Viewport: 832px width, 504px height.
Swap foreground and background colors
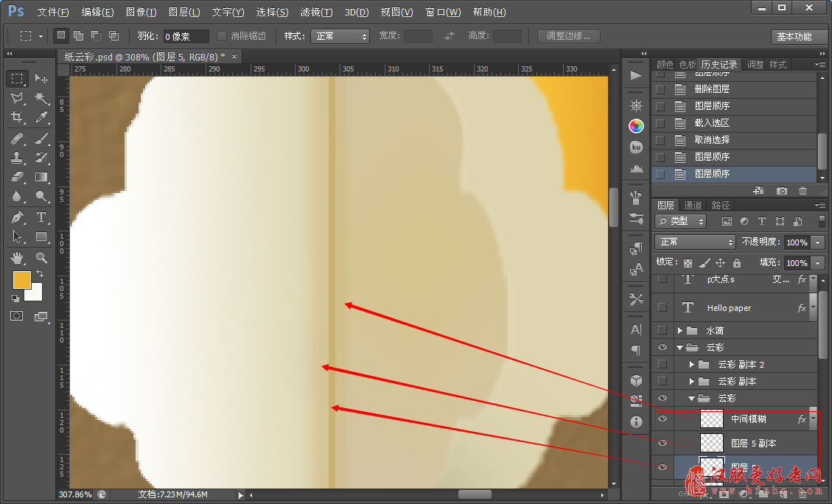pyautogui.click(x=40, y=274)
